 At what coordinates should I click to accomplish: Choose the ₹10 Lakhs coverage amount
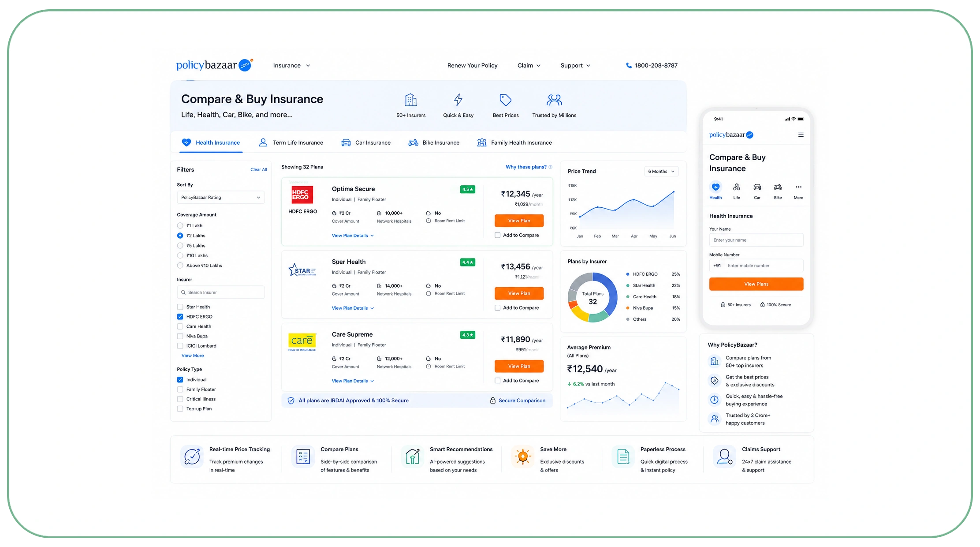tap(180, 255)
